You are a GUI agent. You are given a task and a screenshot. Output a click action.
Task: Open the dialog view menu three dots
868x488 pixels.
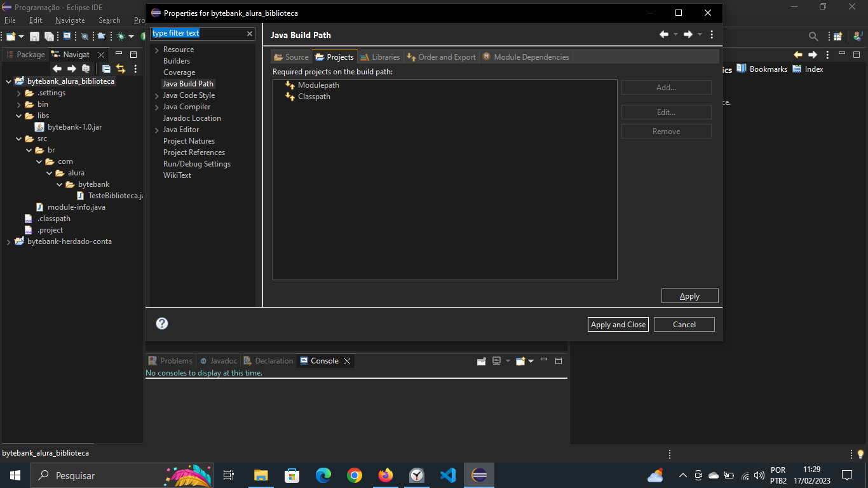(712, 34)
